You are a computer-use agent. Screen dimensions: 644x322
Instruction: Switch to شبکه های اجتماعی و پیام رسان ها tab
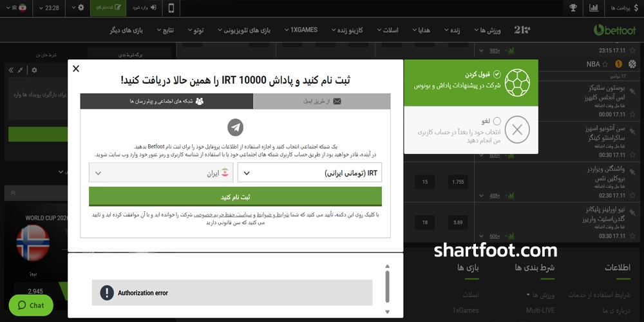click(167, 101)
